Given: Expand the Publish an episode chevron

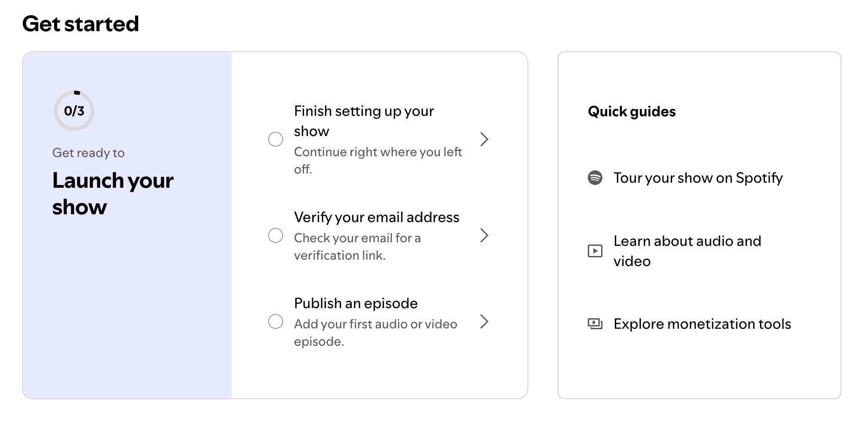Looking at the screenshot, I should point(484,321).
